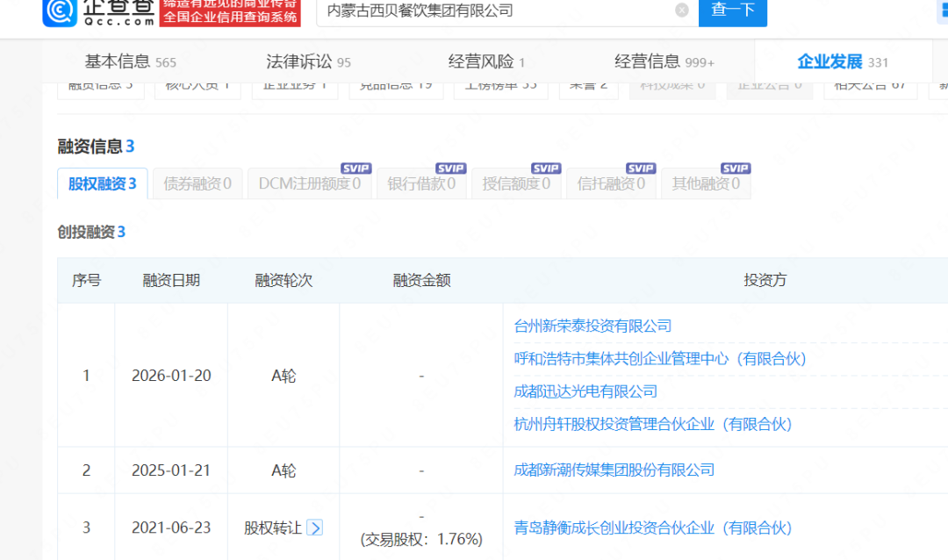This screenshot has width=948, height=560.
Task: Click the SVIP badge on 授信额度
Action: point(545,168)
